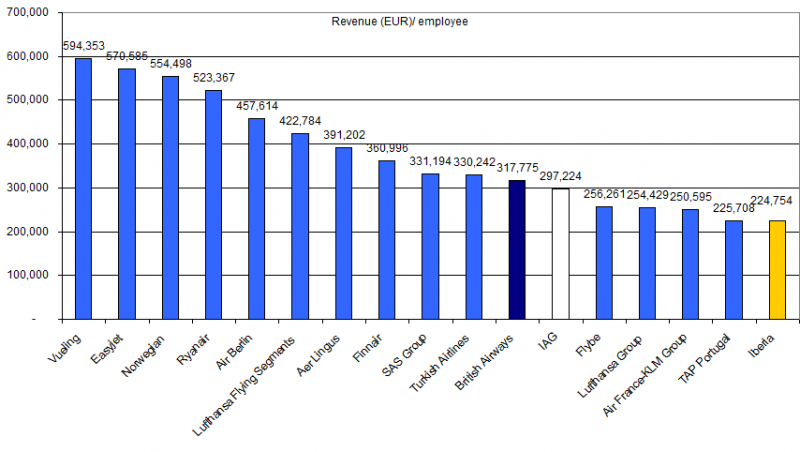
Task: Click the data label 254,429
Action: point(647,195)
